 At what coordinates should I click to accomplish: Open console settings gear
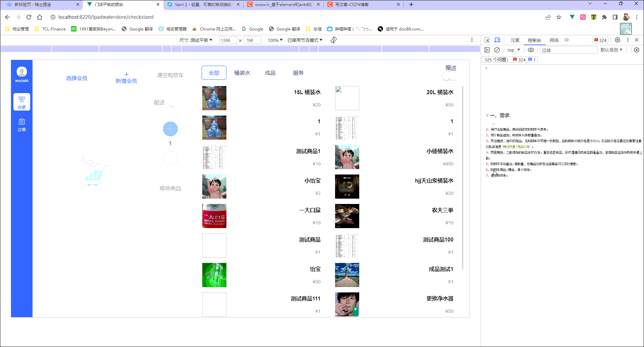(637, 50)
